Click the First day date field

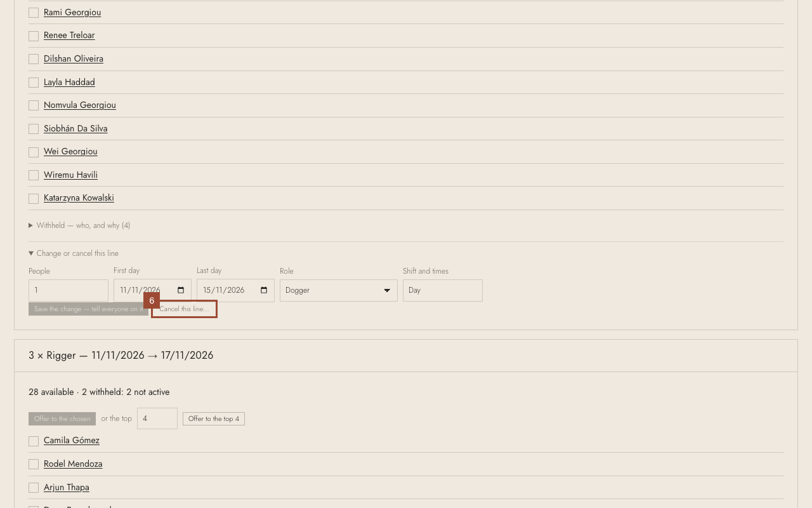(152, 290)
